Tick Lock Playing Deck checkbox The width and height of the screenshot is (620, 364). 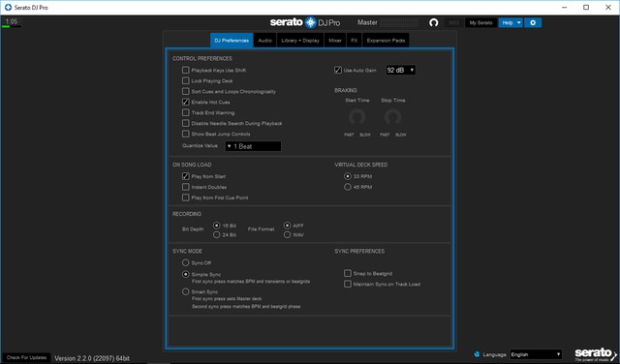pos(185,80)
